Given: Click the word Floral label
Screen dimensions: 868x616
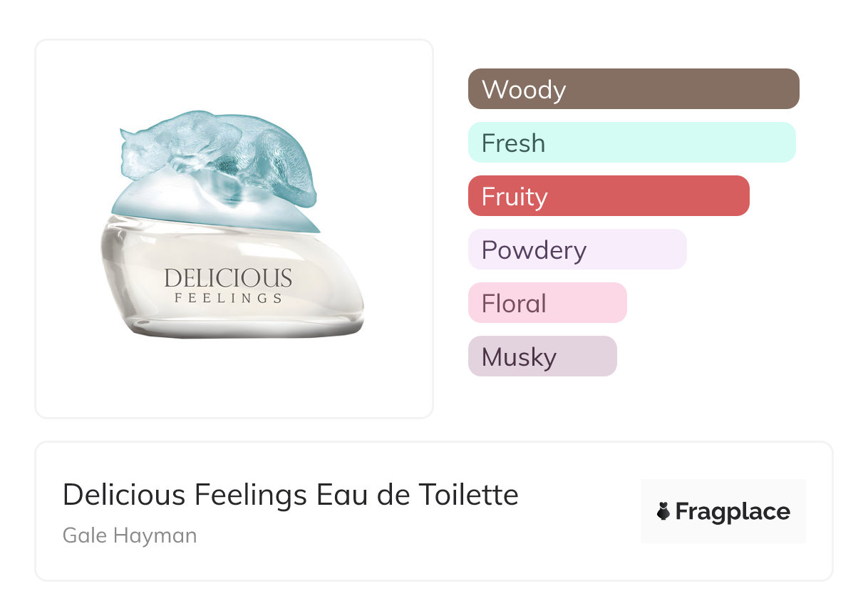Looking at the screenshot, I should 514,304.
